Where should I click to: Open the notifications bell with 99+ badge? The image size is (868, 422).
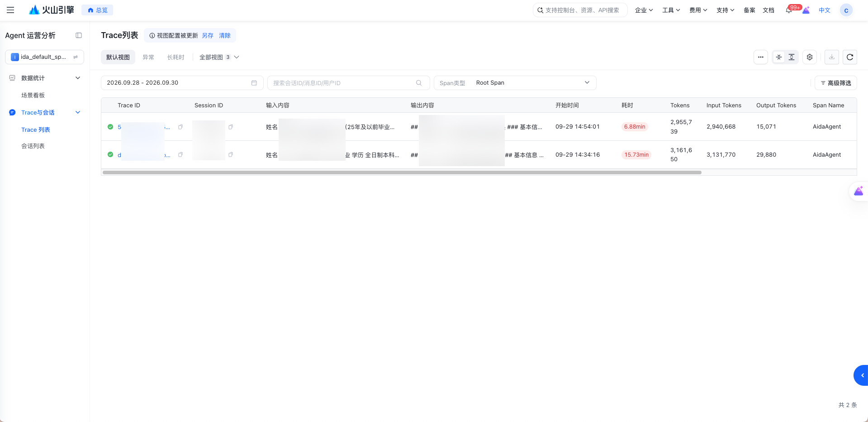(789, 10)
